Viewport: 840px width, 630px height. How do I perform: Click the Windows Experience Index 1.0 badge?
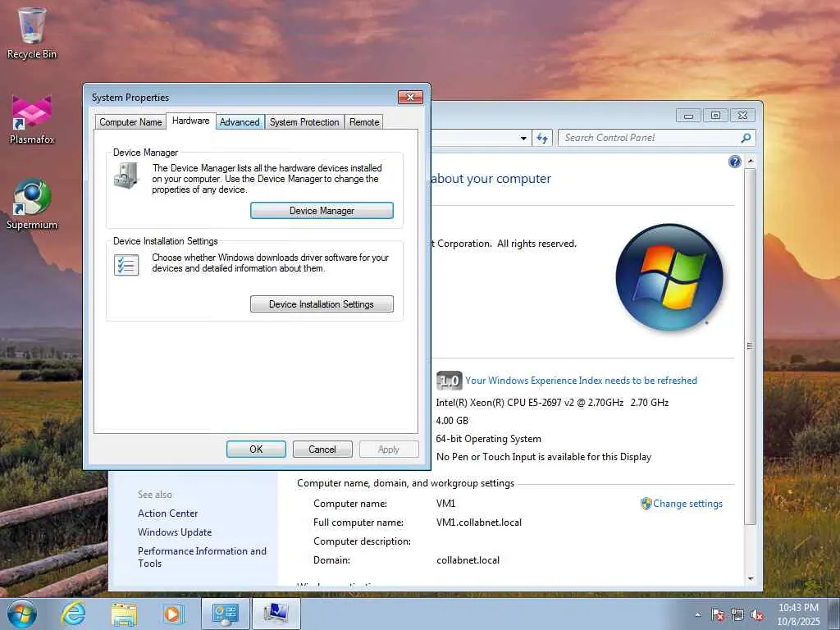pos(449,381)
